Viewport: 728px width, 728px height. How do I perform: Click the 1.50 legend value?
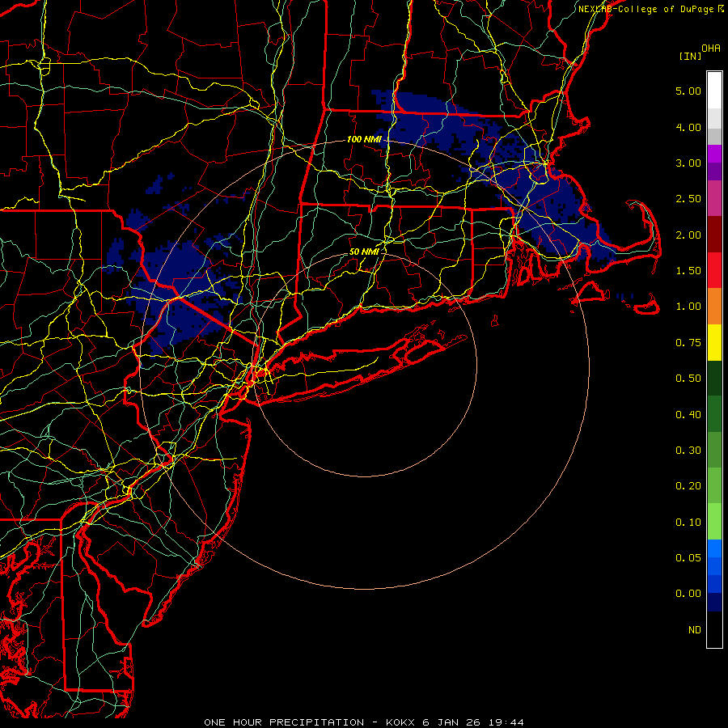(x=688, y=271)
